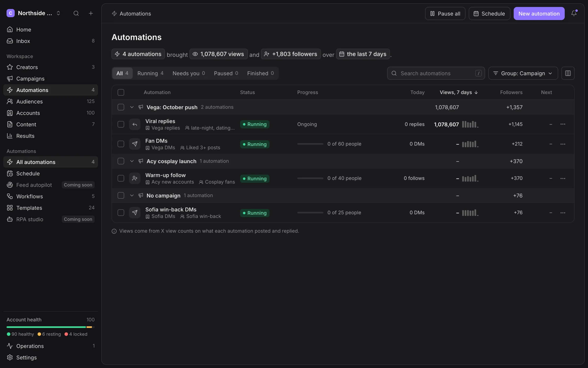
Task: Switch to the Running tab
Action: tap(150, 73)
